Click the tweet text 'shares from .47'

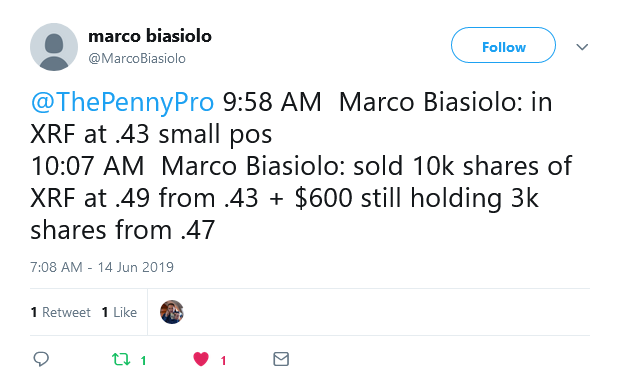(x=122, y=230)
